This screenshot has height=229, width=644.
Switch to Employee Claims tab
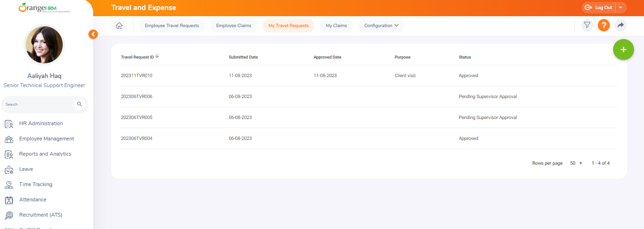click(233, 26)
